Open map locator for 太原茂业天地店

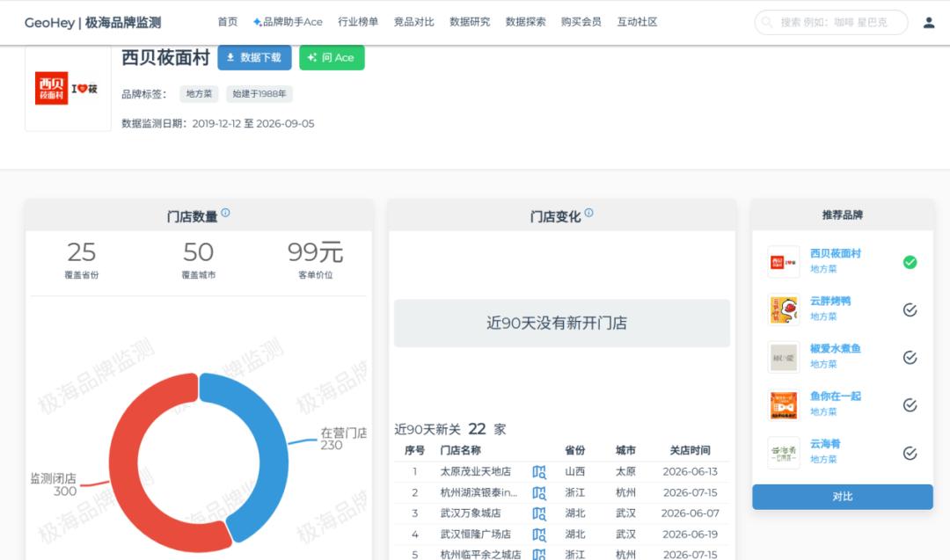[538, 471]
